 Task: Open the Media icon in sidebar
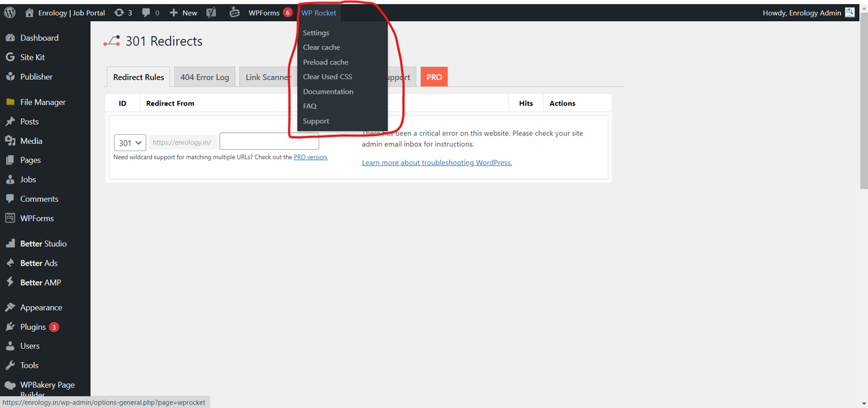click(10, 141)
